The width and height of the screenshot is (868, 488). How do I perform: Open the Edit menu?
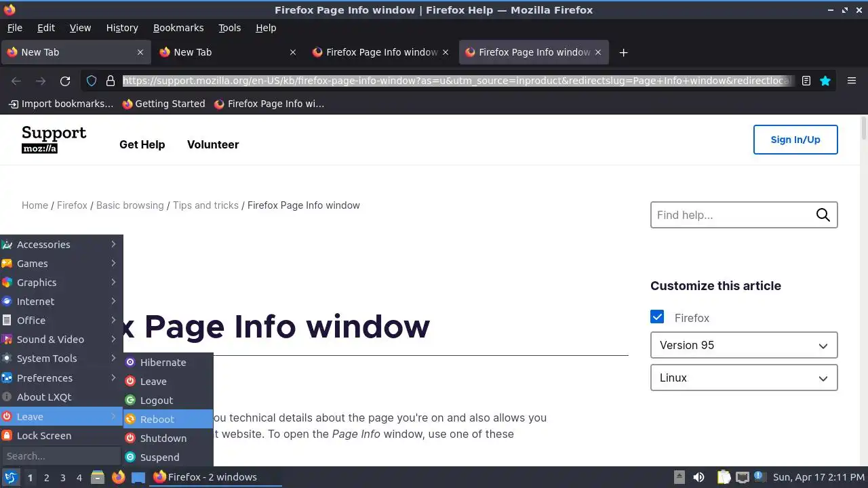point(46,28)
